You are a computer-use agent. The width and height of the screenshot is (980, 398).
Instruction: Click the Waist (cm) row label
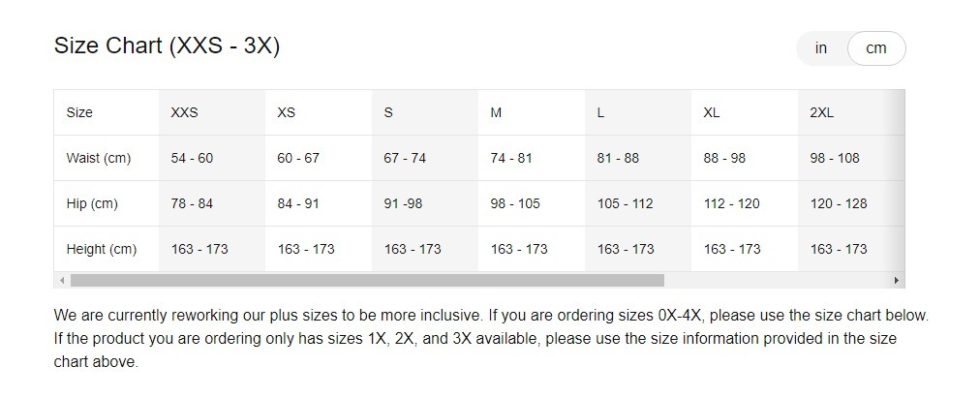(99, 158)
